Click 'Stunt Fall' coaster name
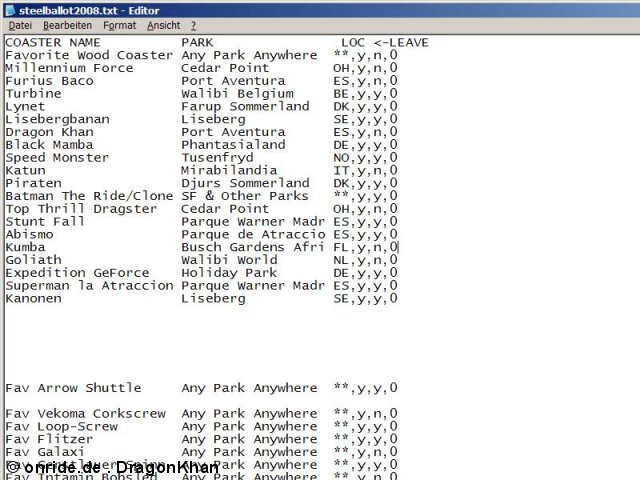 tap(45, 222)
